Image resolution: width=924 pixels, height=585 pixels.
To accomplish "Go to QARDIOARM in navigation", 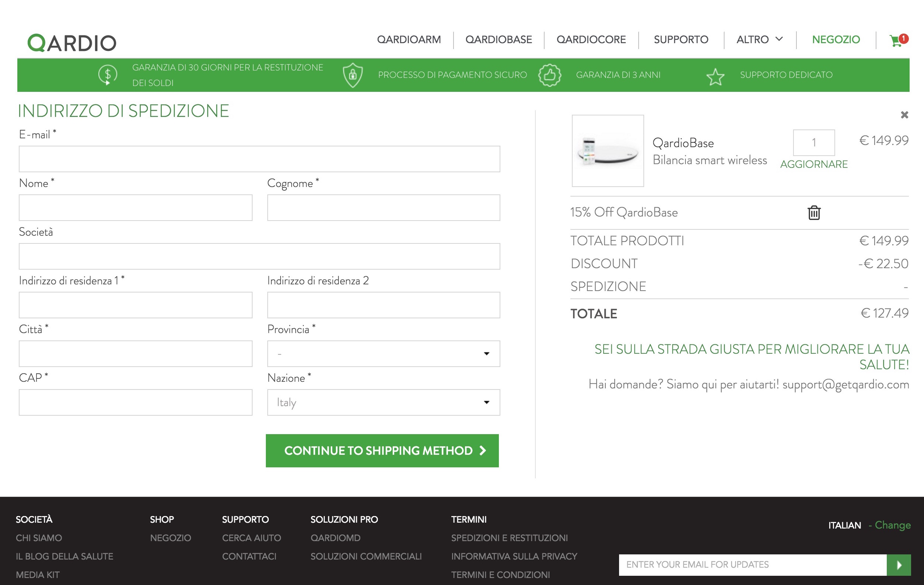I will [x=409, y=39].
